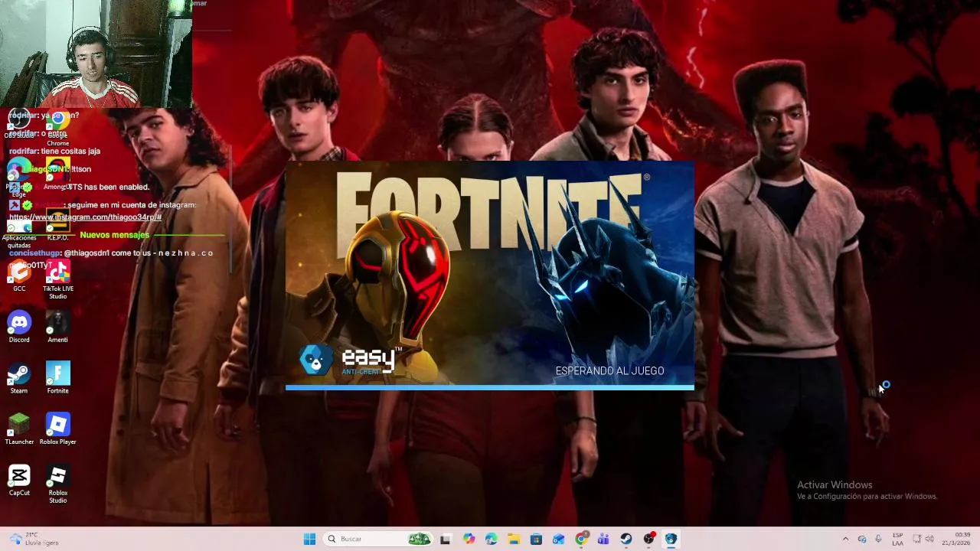The width and height of the screenshot is (980, 551).
Task: Open the CapCut desktop shortcut
Action: pyautogui.click(x=19, y=481)
